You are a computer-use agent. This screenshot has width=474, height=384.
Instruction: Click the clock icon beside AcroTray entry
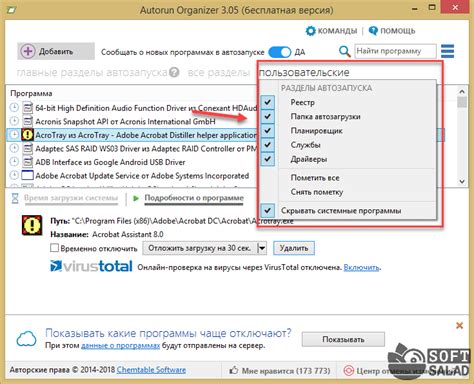pyautogui.click(x=14, y=135)
